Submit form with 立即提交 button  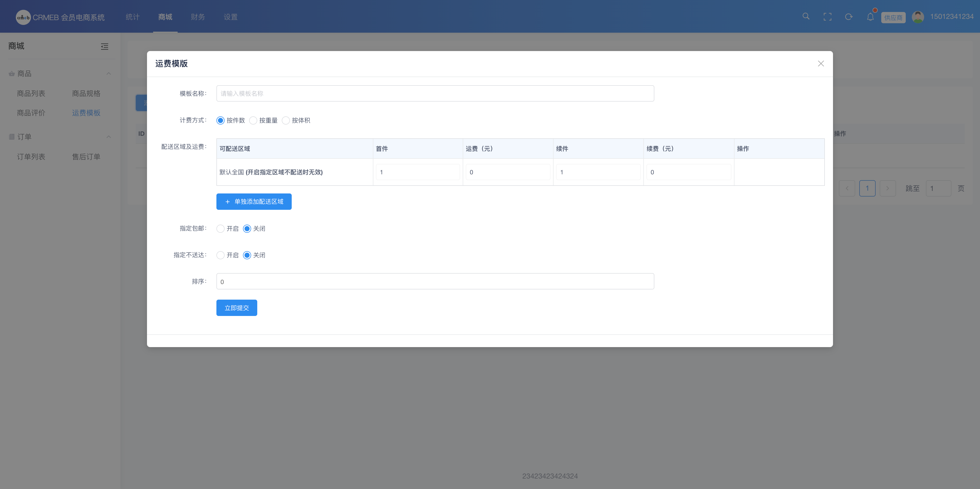point(237,308)
